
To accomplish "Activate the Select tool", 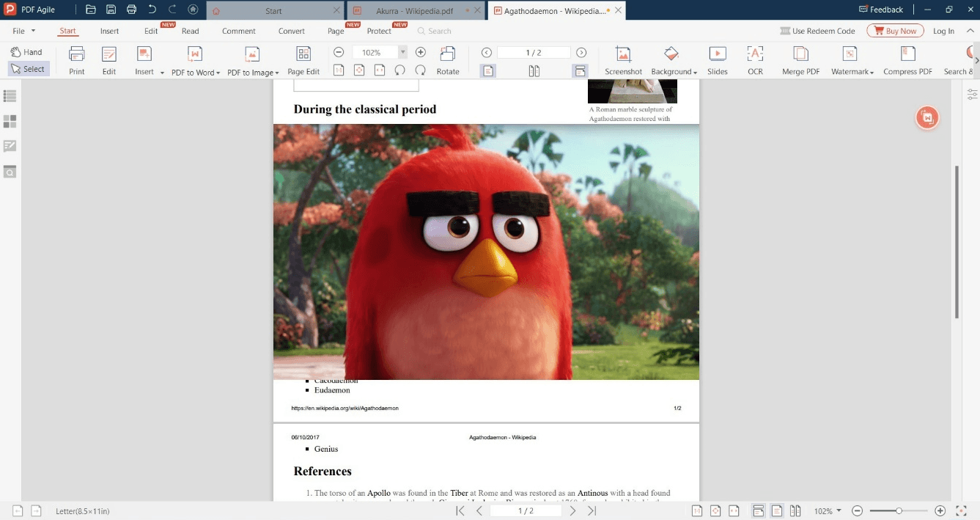I will click(28, 69).
